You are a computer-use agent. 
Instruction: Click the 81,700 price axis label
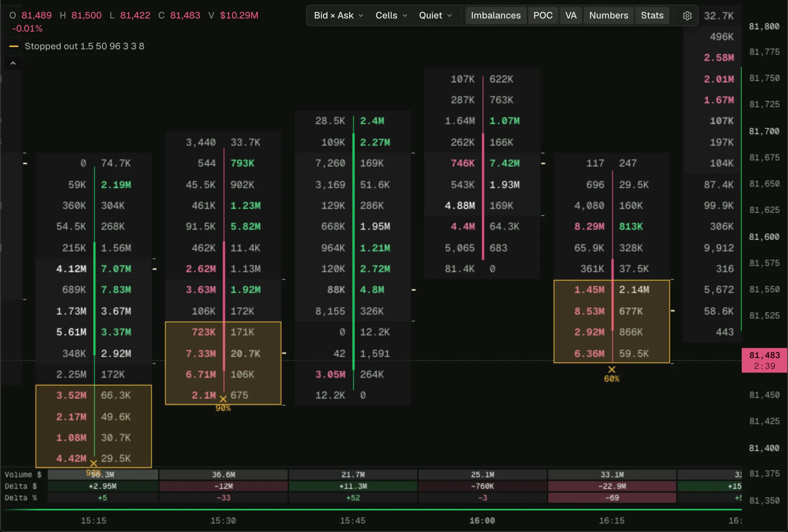pyautogui.click(x=764, y=131)
